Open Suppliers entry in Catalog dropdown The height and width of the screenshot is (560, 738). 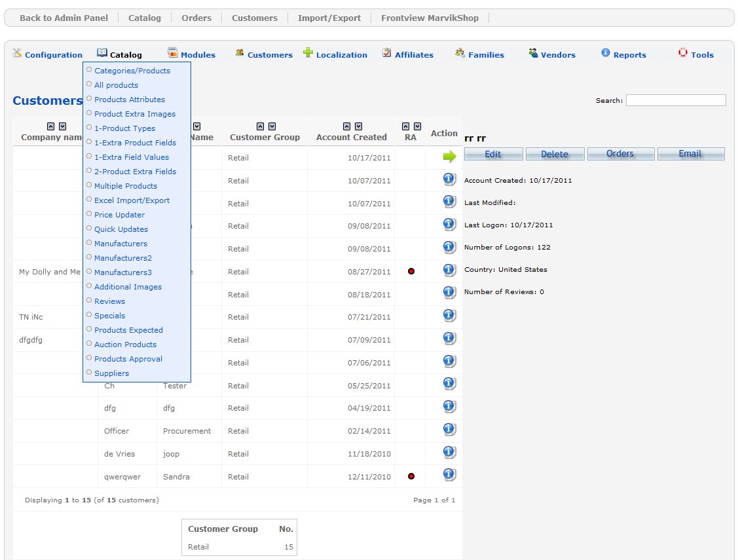pyautogui.click(x=111, y=373)
